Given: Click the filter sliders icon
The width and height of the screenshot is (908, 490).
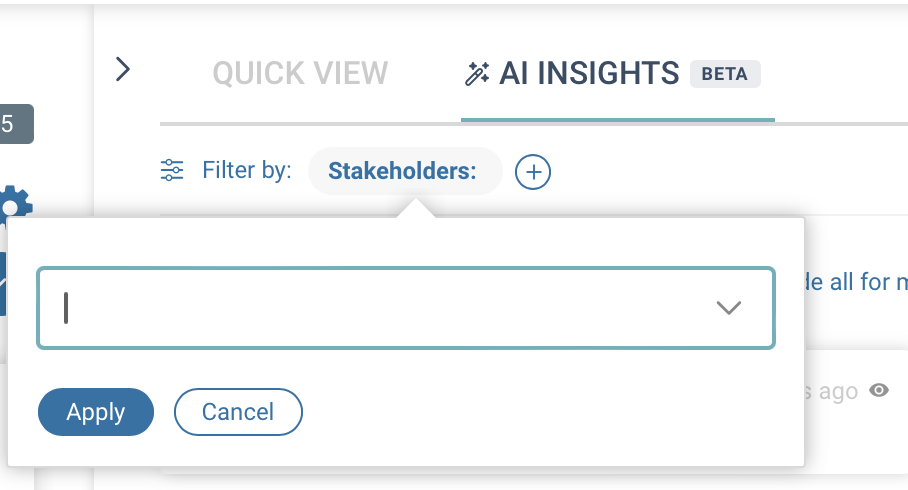Looking at the screenshot, I should (x=172, y=172).
